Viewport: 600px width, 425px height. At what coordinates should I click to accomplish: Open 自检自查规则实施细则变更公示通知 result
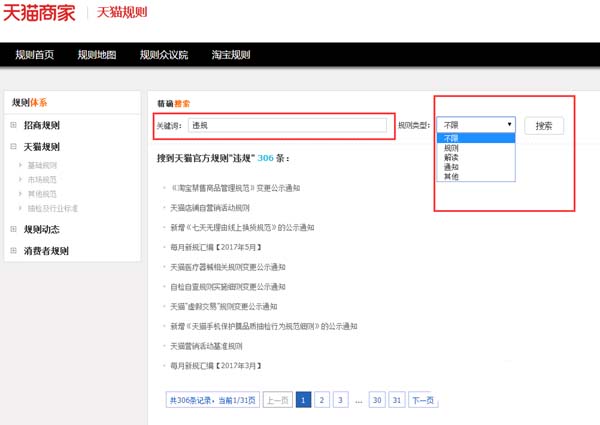point(228,287)
